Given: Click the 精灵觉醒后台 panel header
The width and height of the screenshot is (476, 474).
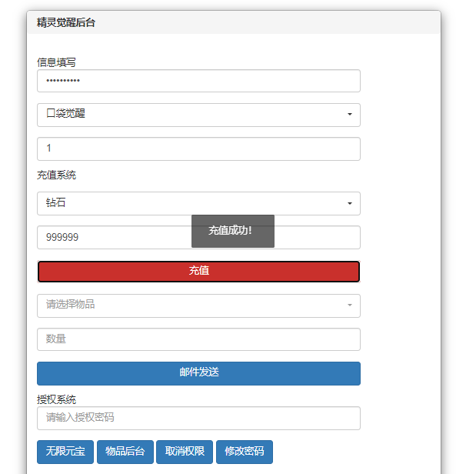Looking at the screenshot, I should 66,22.
